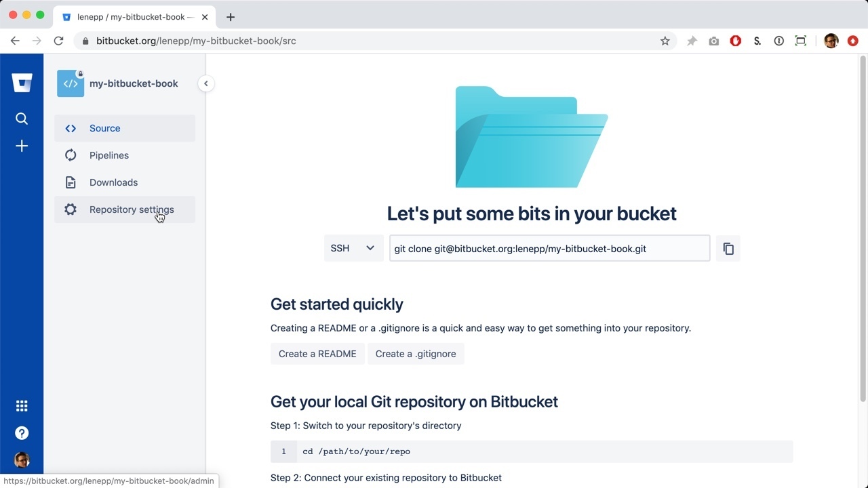Viewport: 868px width, 488px height.
Task: Open the SSH protocol dropdown
Action: coord(353,248)
